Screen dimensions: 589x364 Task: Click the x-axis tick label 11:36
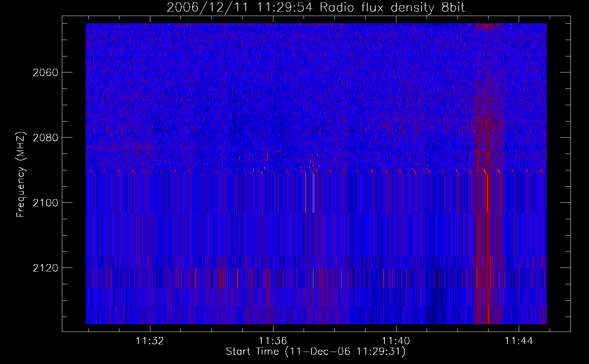[273, 341]
